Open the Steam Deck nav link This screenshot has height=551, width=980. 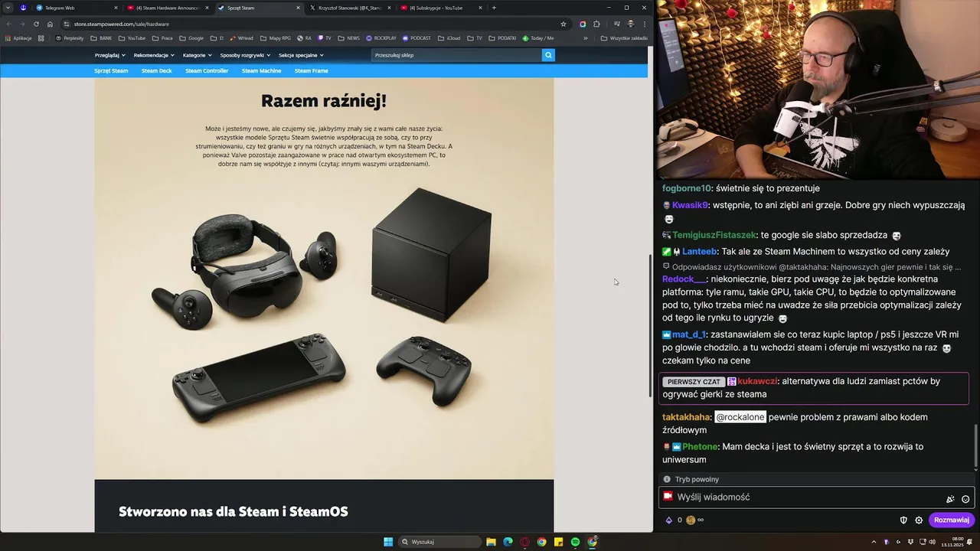[x=156, y=70]
